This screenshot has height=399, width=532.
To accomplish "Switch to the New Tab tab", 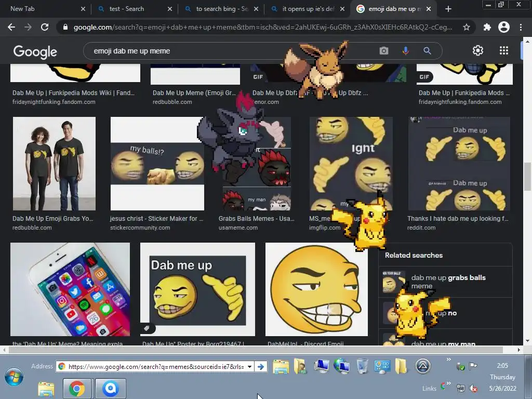I will (x=45, y=9).
